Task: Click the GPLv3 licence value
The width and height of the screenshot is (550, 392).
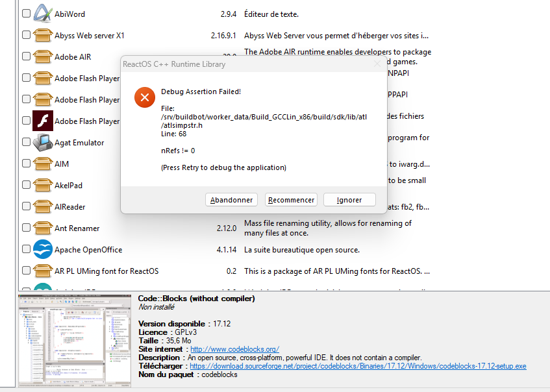Action: pyautogui.click(x=186, y=332)
